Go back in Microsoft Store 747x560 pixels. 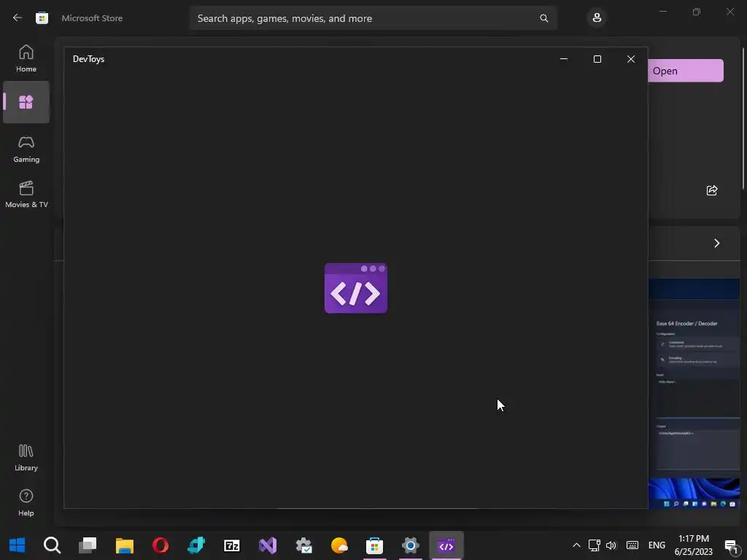18,17
